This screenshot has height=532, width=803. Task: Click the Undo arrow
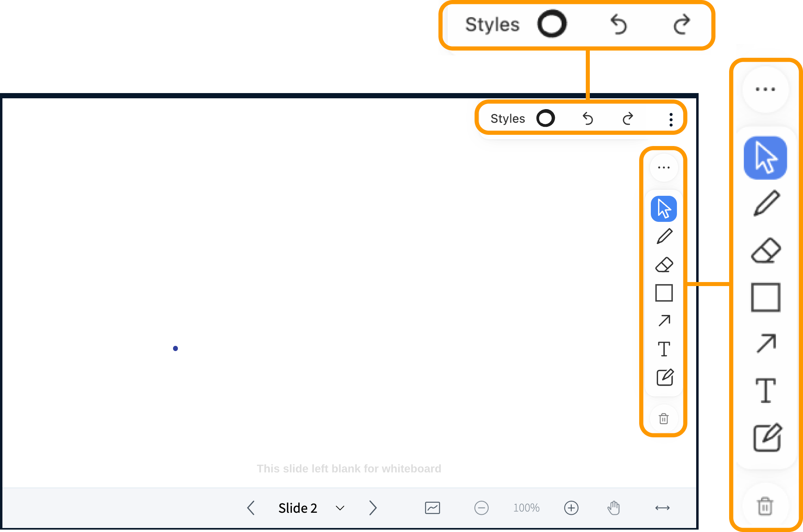[588, 118]
